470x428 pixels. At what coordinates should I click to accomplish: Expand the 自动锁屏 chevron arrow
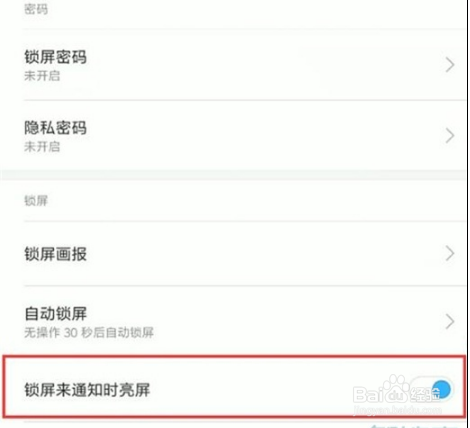[450, 322]
